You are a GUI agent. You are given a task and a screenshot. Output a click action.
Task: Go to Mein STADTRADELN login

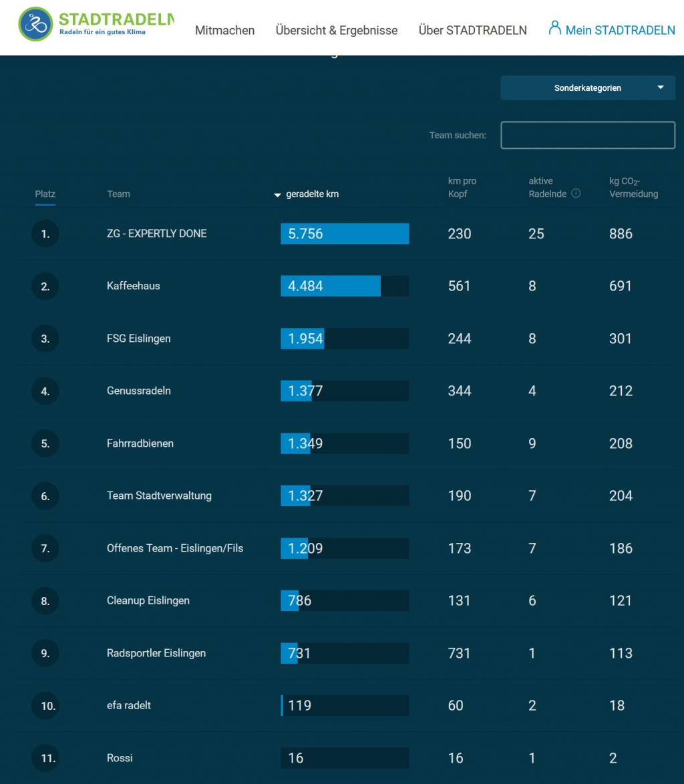click(620, 30)
